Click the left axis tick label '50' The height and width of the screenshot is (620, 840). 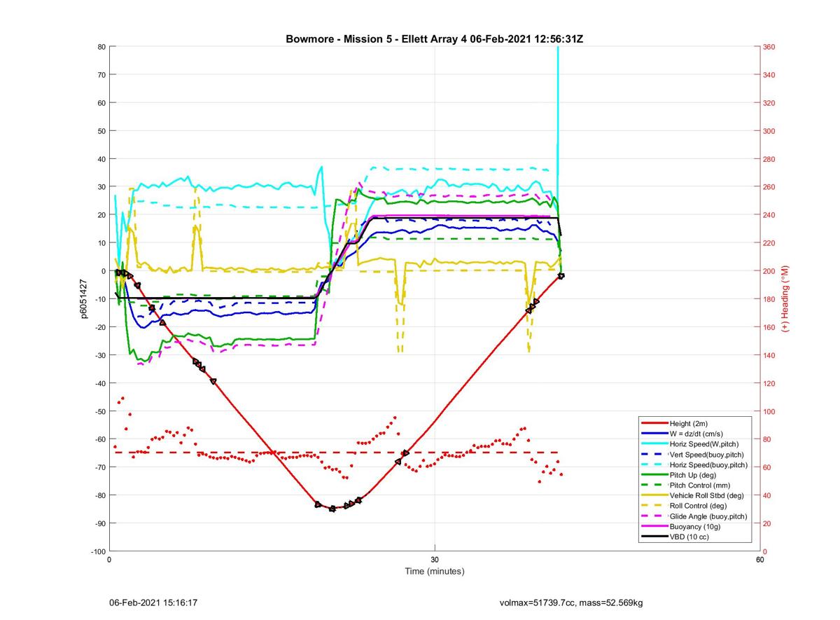101,131
